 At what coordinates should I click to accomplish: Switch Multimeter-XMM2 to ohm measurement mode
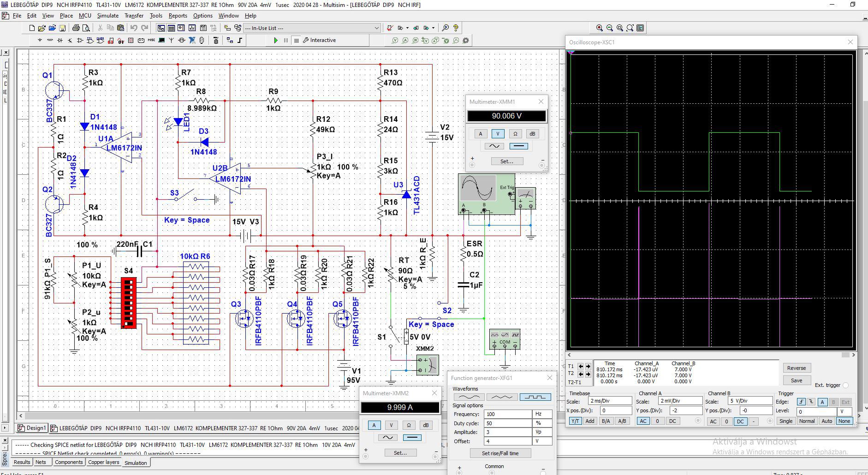tap(408, 425)
